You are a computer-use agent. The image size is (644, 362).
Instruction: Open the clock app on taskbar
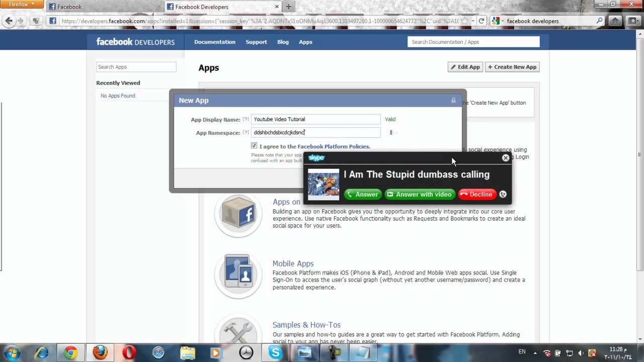246,353
